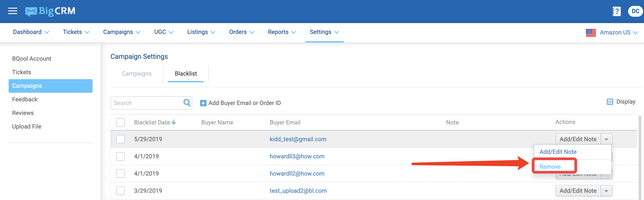This screenshot has width=644, height=200.
Task: Toggle the select-all header checkbox
Action: pyautogui.click(x=120, y=122)
